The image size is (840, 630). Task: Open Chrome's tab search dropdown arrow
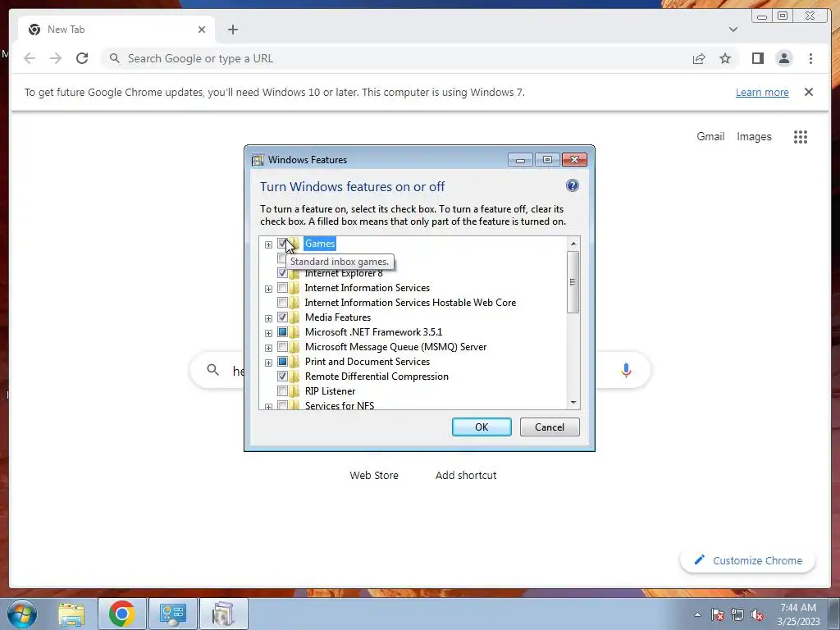coord(733,30)
